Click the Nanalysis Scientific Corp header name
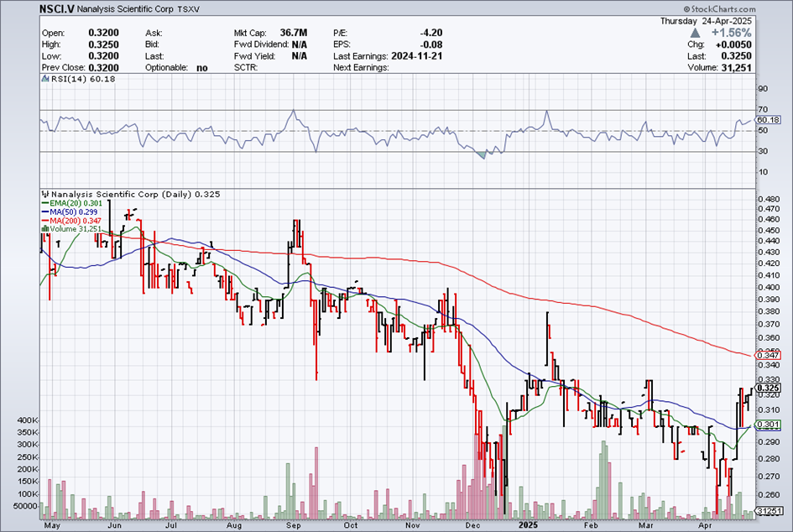The image size is (793, 532). click(x=125, y=9)
